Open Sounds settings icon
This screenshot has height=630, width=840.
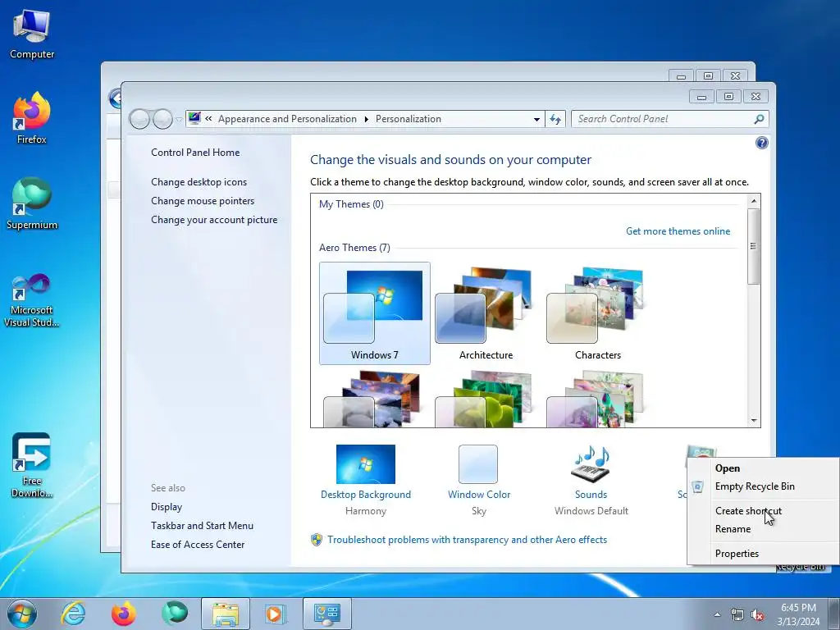591,464
